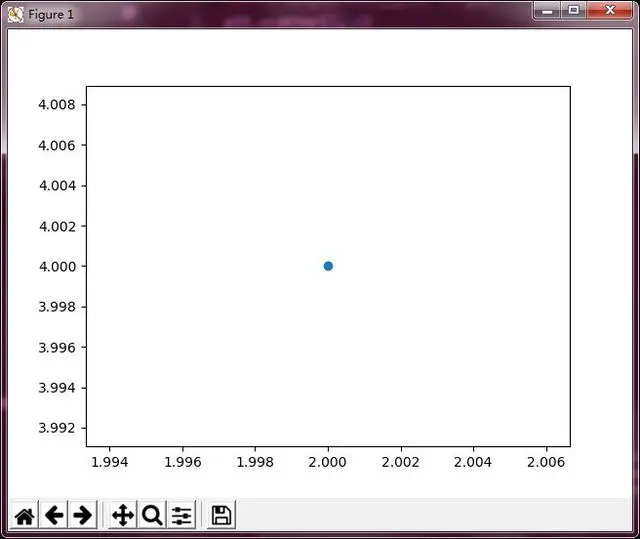Click the y-axis tick label 4.004
Screen dimensions: 640x539
tap(57, 186)
